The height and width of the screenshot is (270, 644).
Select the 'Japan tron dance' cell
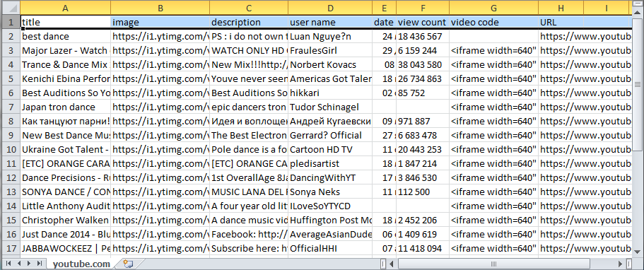pyautogui.click(x=65, y=107)
